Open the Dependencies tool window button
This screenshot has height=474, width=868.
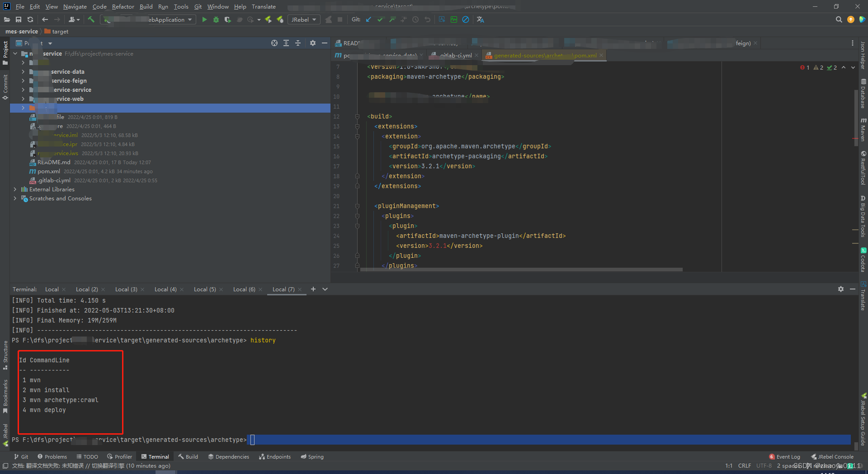228,456
